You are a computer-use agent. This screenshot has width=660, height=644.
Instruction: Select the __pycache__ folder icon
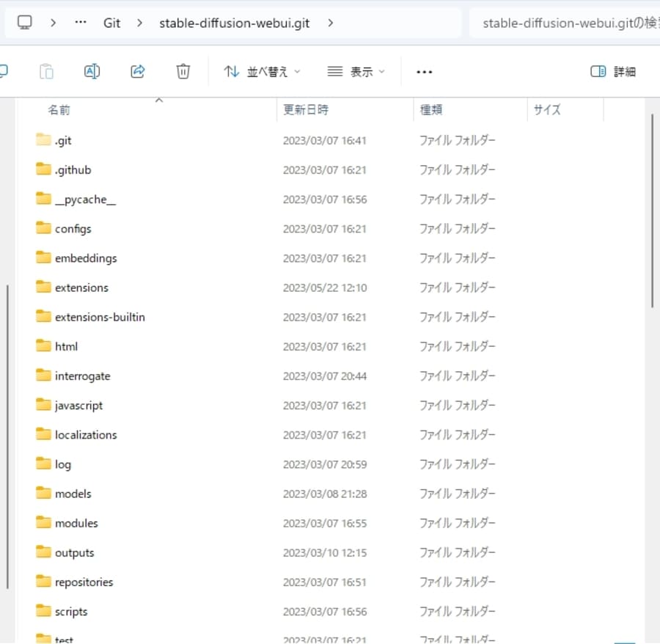click(43, 198)
